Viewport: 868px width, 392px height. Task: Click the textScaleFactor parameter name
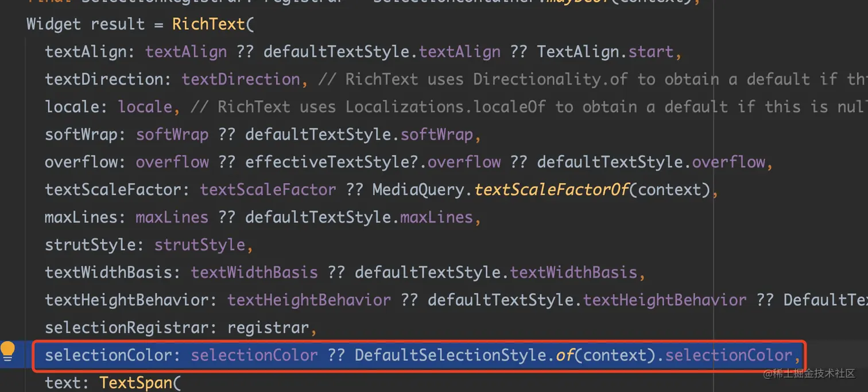coord(113,190)
